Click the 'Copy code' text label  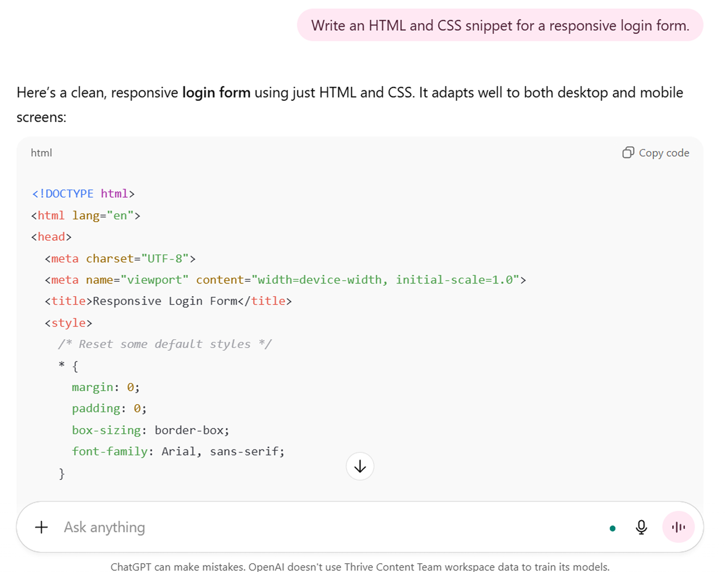664,152
